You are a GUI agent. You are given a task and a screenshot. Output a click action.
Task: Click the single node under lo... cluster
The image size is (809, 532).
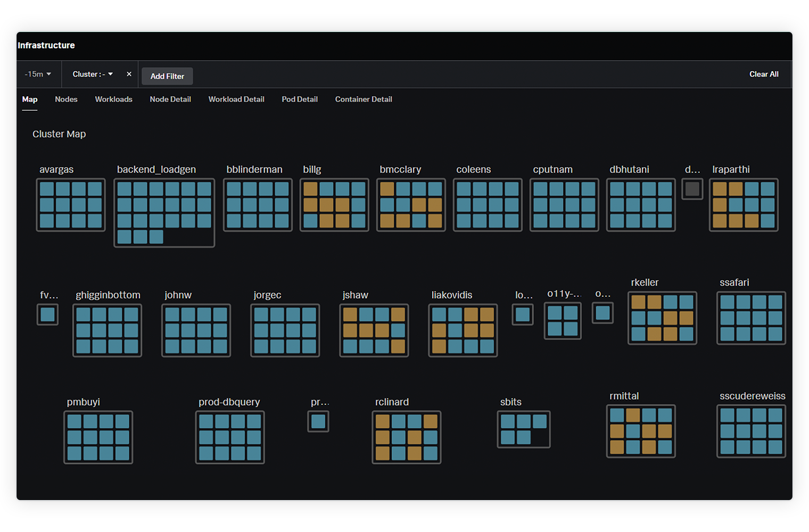pos(523,314)
